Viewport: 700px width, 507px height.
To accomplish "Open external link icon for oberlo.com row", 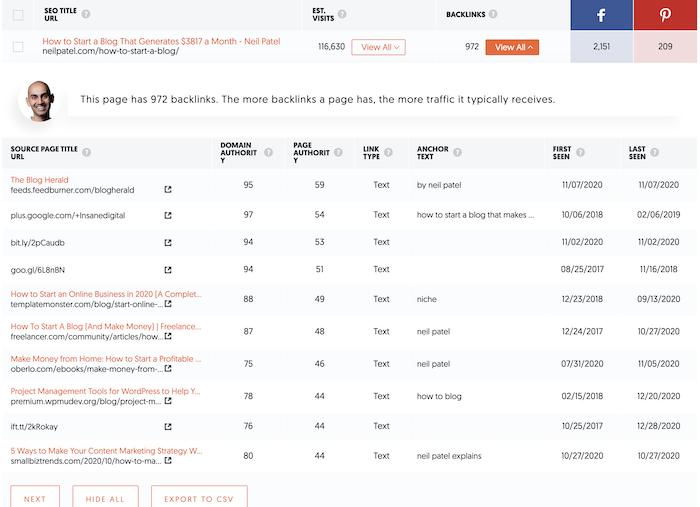I will click(168, 369).
